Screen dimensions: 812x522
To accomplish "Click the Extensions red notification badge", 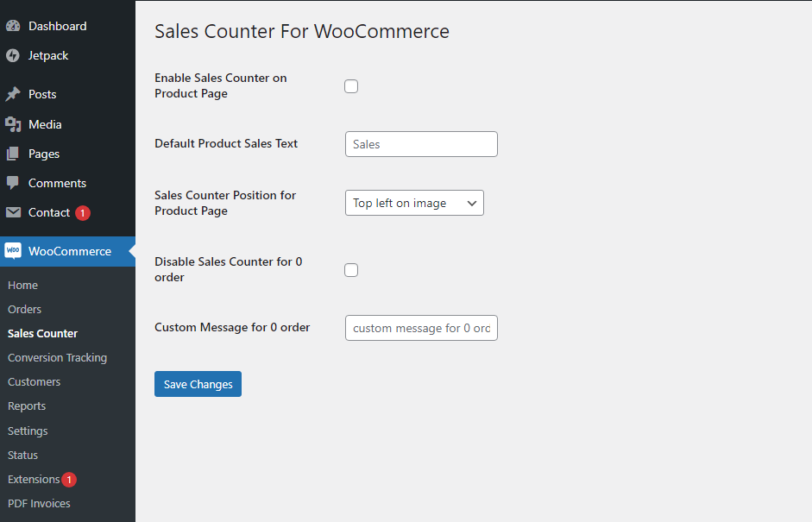I will point(69,480).
